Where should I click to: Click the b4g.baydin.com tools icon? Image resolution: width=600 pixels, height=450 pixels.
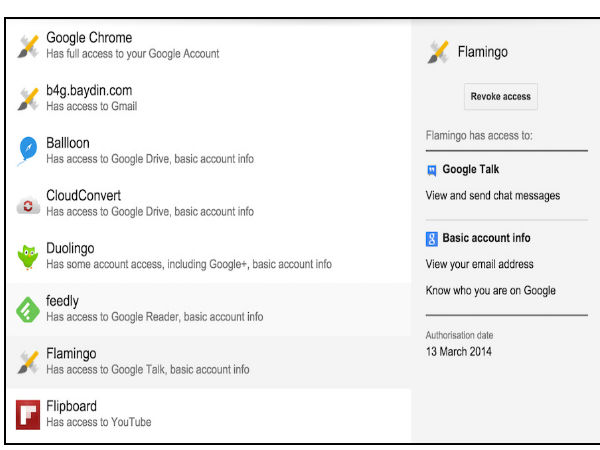tap(27, 98)
